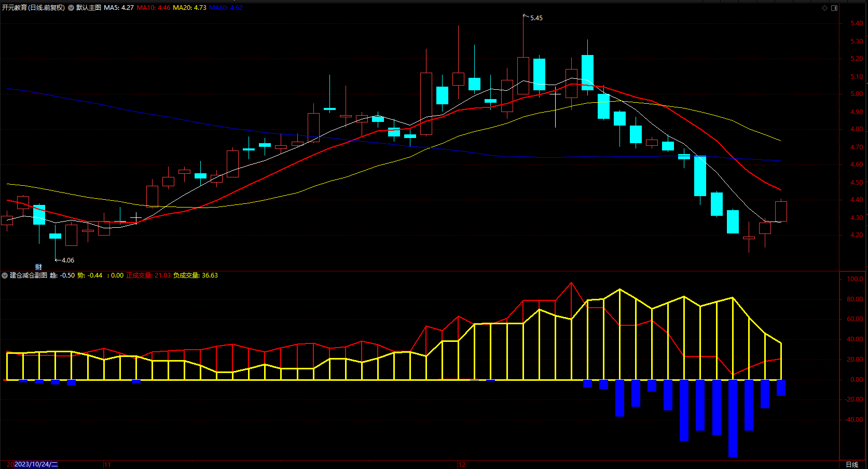Click the MA20: 4.73 legend value
This screenshot has width=868, height=469.
[190, 8]
